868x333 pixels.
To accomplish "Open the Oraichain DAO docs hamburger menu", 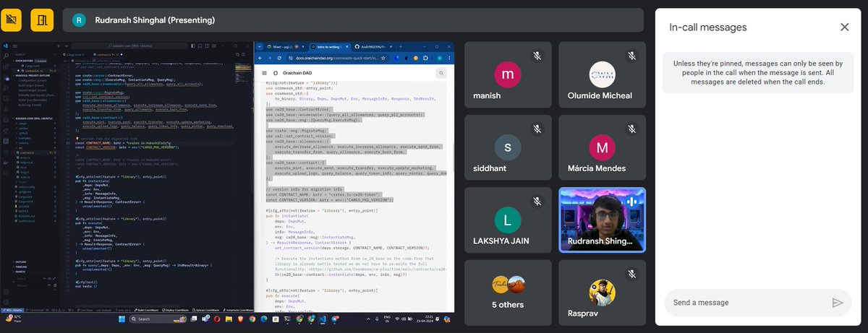I will coord(264,73).
